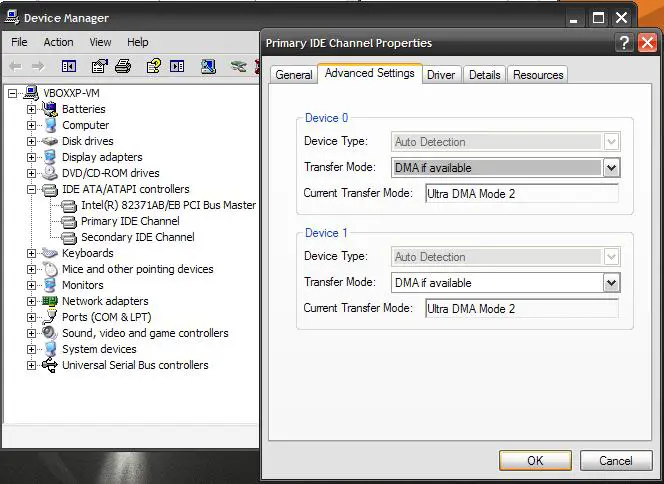Click the DVD/CD-ROM drives disc icon
The width and height of the screenshot is (664, 484).
tap(50, 173)
